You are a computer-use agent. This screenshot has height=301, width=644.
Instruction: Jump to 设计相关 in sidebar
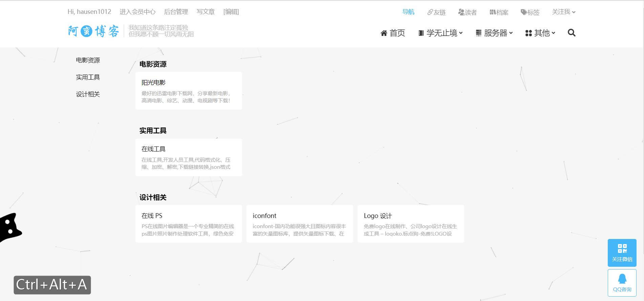coord(88,94)
